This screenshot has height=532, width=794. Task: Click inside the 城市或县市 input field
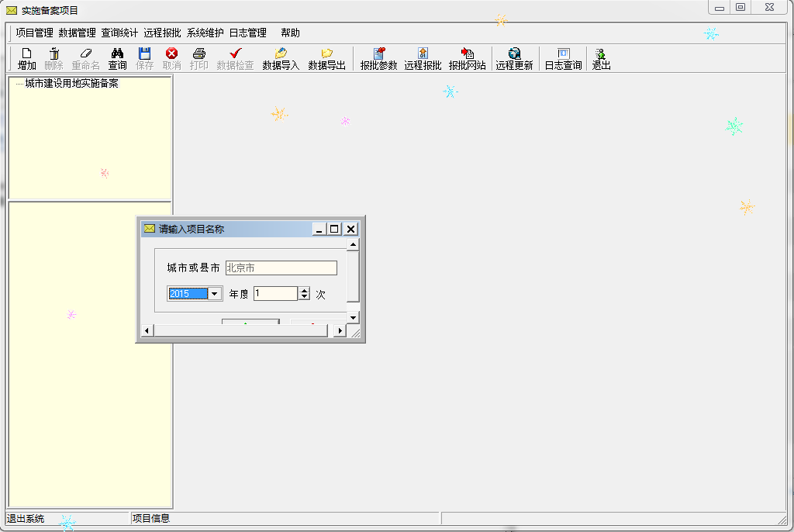tap(281, 268)
